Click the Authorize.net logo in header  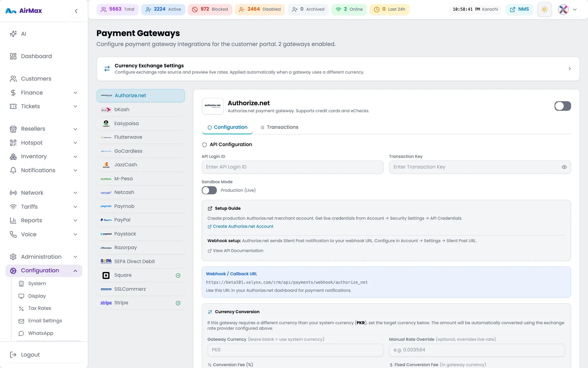click(x=213, y=106)
